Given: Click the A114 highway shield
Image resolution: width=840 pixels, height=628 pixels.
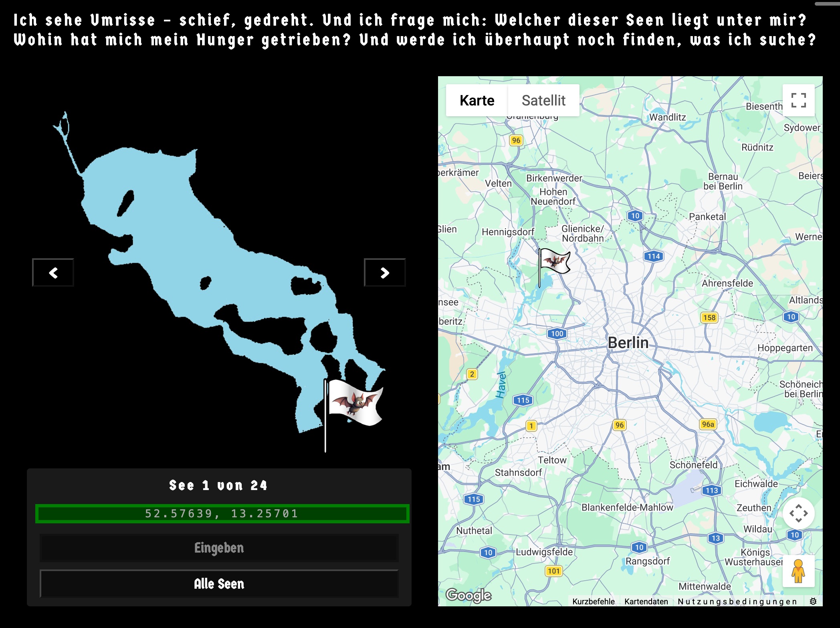Looking at the screenshot, I should [653, 256].
